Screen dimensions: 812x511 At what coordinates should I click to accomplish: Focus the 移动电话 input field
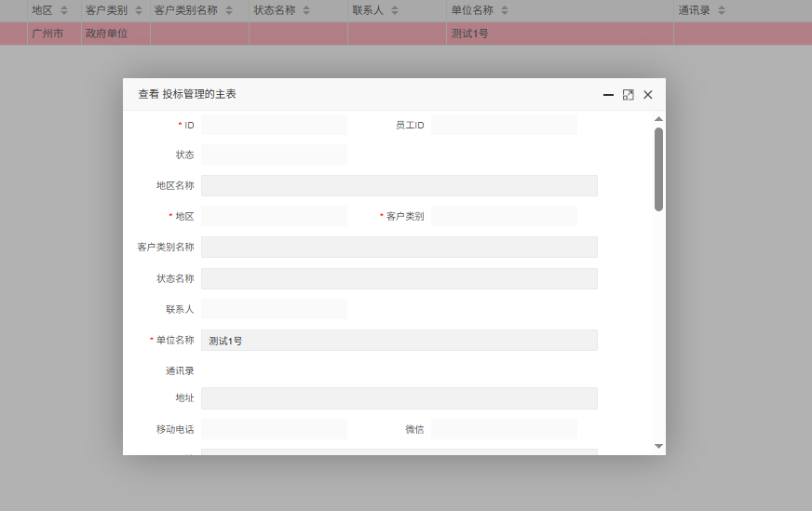pyautogui.click(x=274, y=429)
